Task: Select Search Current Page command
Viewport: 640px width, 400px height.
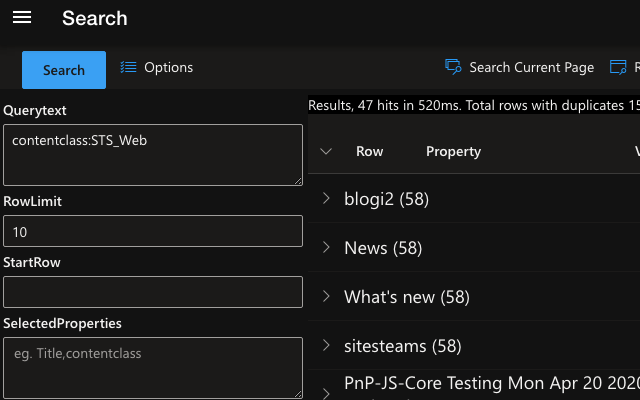Action: tap(531, 67)
